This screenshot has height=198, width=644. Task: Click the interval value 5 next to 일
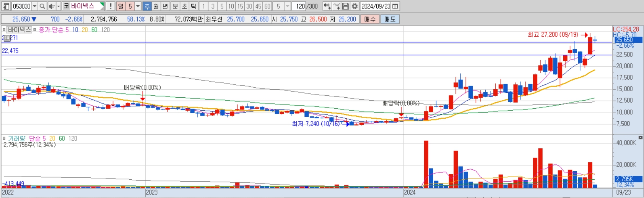click(x=130, y=6)
